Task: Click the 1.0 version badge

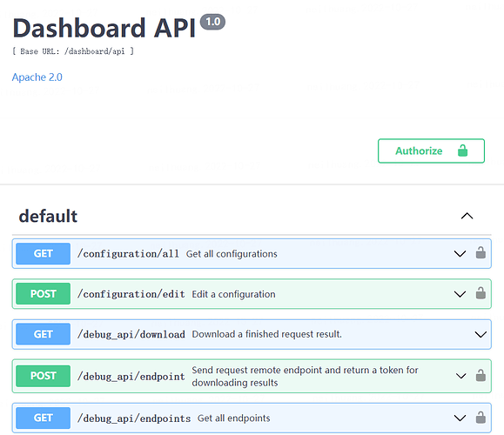Action: point(212,22)
